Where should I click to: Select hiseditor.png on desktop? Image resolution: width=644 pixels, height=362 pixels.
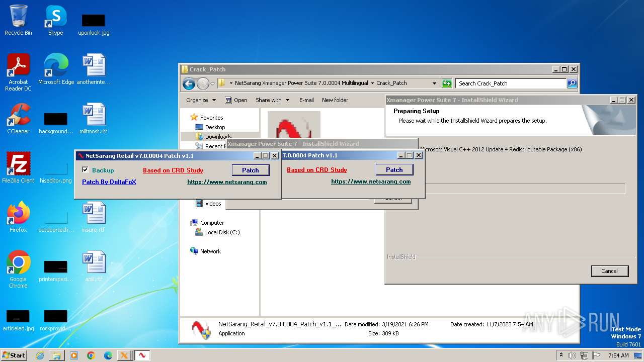point(56,173)
